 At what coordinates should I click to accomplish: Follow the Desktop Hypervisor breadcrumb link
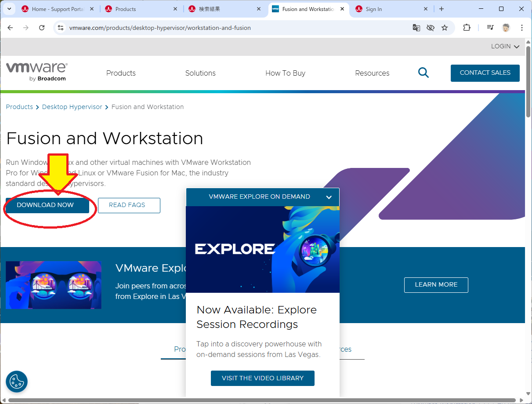pyautogui.click(x=72, y=107)
